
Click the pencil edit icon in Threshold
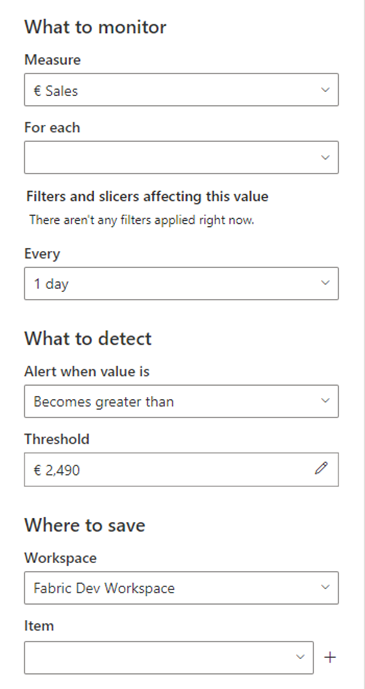tap(321, 468)
